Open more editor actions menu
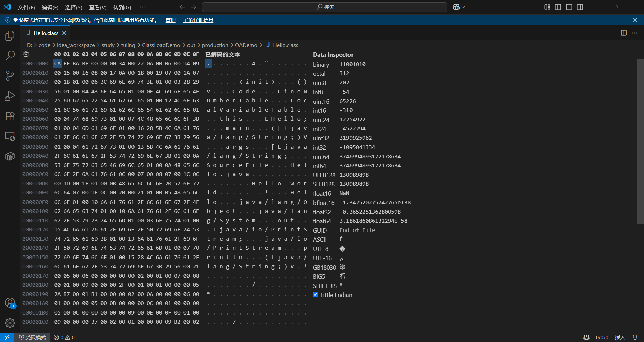Viewport: 644px width, 342px height. (x=634, y=33)
